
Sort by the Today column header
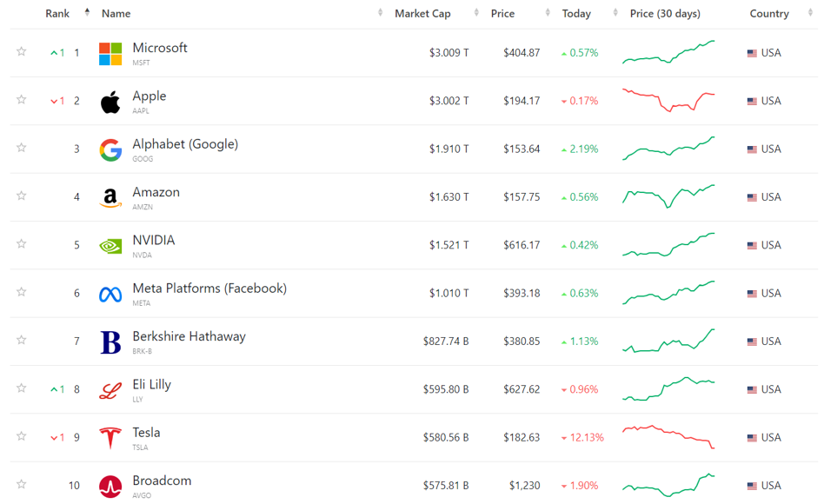[576, 14]
